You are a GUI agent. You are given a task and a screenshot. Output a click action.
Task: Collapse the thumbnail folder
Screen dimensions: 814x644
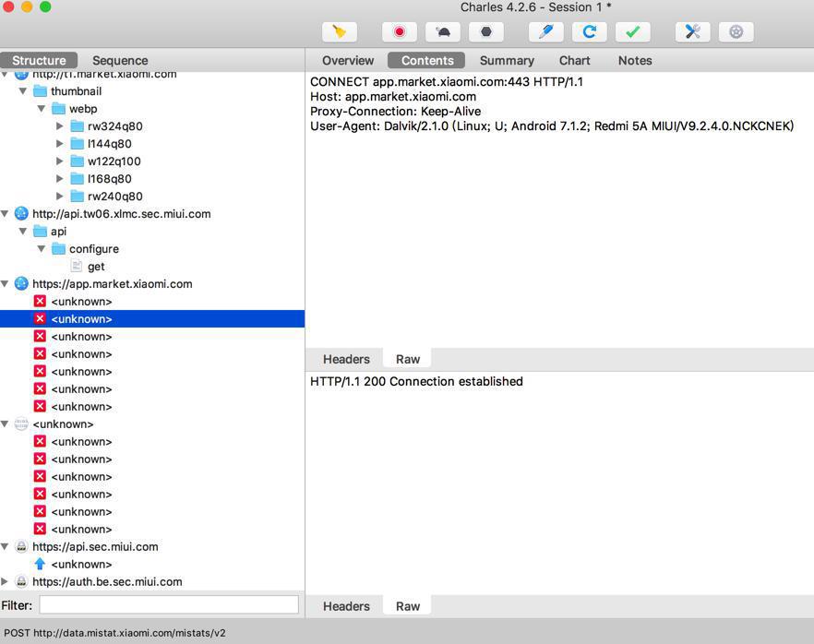(23, 91)
